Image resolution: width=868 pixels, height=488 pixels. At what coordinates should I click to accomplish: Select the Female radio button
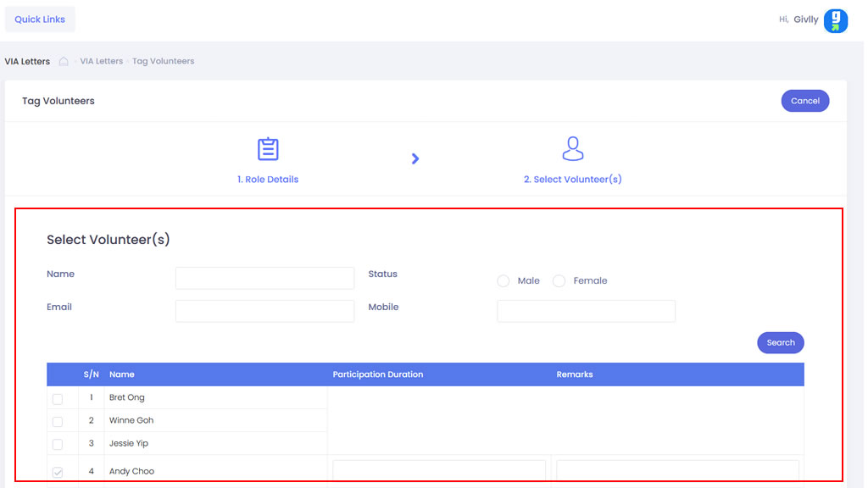(559, 281)
